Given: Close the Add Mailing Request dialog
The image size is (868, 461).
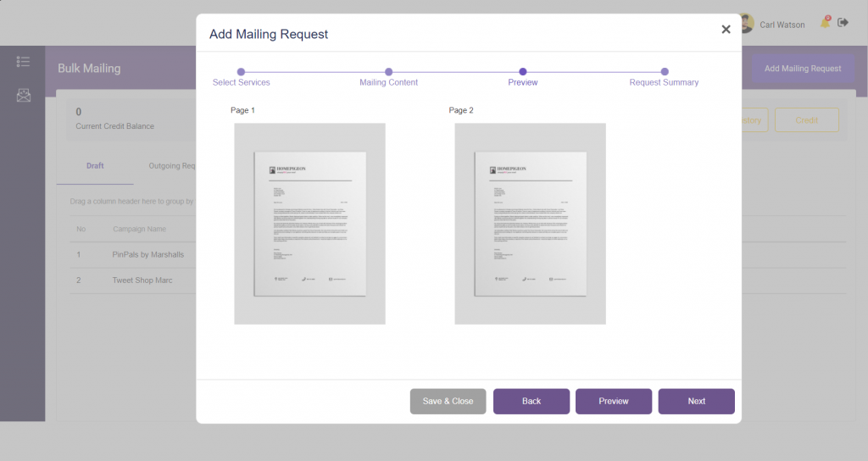Looking at the screenshot, I should (x=726, y=30).
